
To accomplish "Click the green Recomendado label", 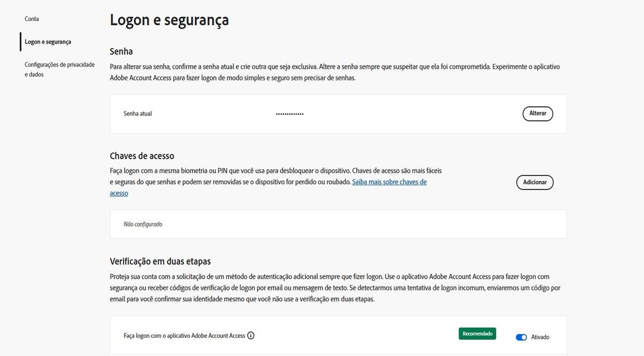I will [x=477, y=333].
